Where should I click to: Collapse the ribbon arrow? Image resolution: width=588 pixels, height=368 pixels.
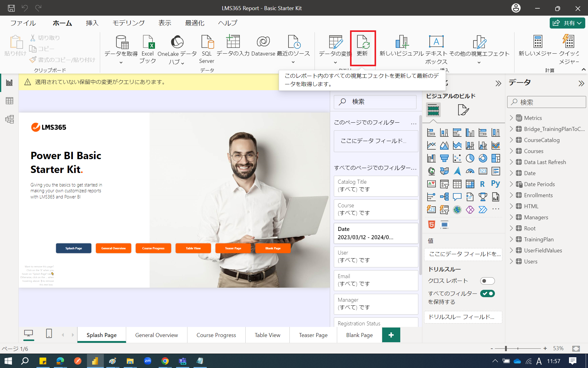coord(584,70)
